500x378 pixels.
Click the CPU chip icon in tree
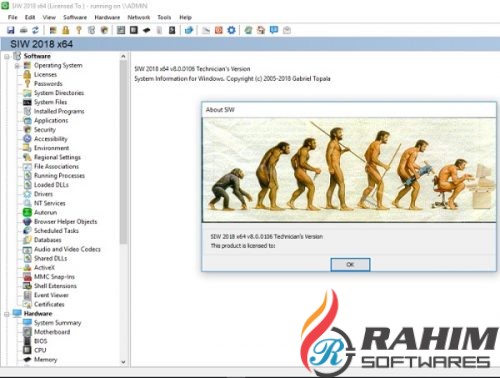click(x=27, y=350)
